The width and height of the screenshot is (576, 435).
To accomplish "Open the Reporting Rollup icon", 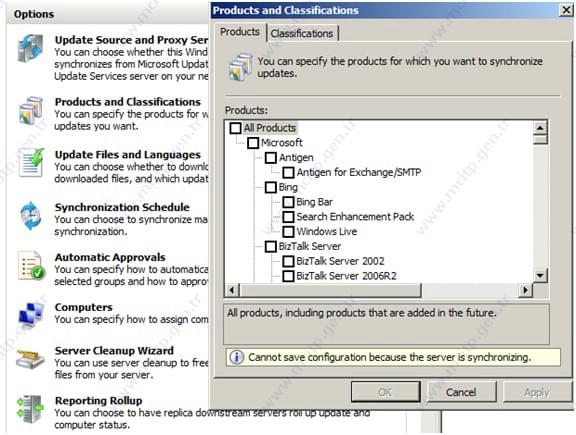I will (x=30, y=409).
